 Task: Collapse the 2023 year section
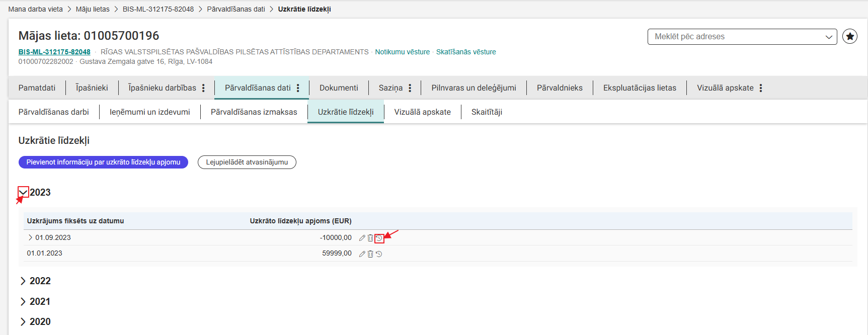point(23,192)
